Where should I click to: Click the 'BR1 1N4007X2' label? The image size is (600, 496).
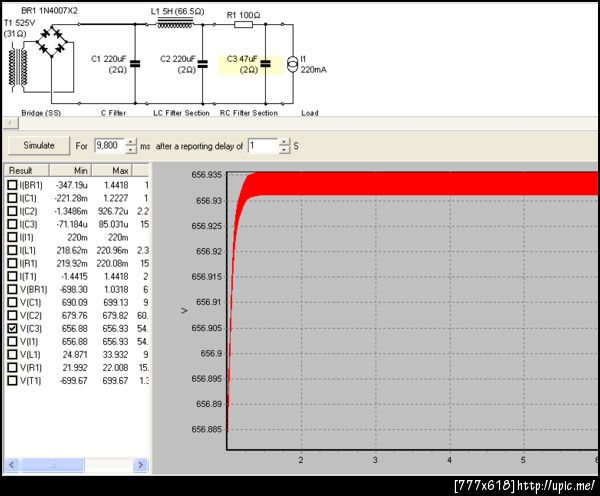point(49,11)
